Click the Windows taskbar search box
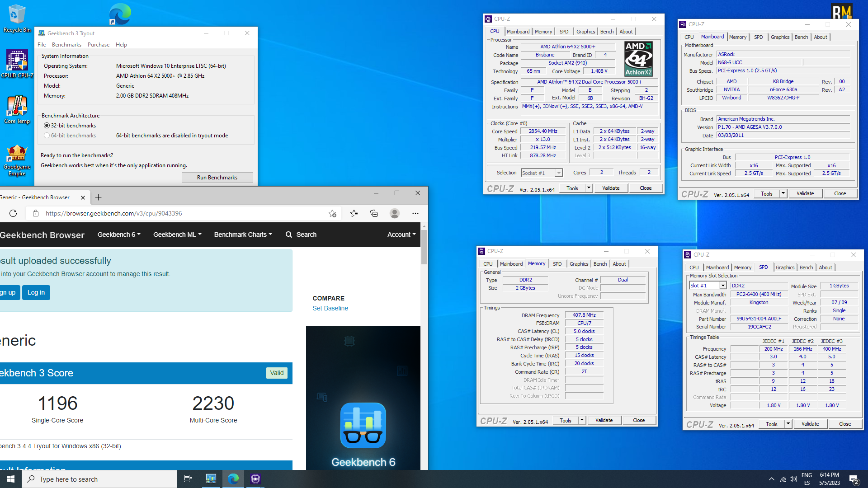This screenshot has width=868, height=488. point(99,479)
